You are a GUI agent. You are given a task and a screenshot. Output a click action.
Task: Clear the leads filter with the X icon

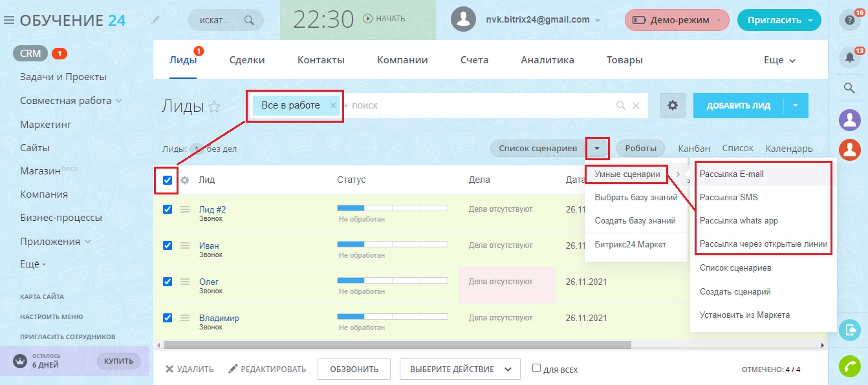pyautogui.click(x=636, y=105)
